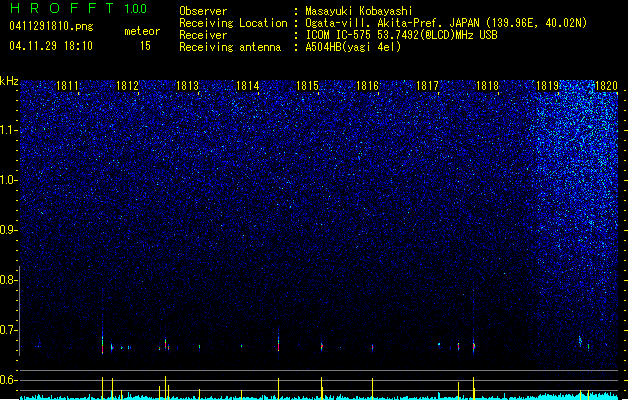Click the date stamp 04.11.29 18:10

point(51,46)
